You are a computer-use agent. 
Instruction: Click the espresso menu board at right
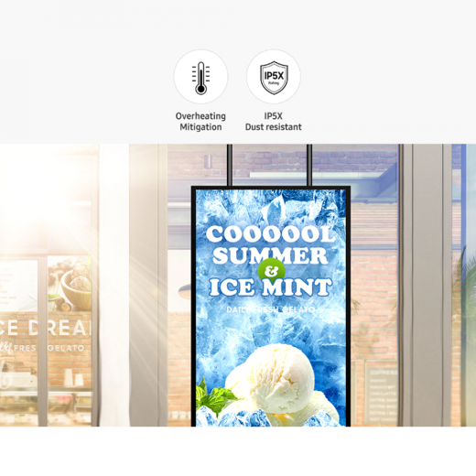(x=382, y=395)
